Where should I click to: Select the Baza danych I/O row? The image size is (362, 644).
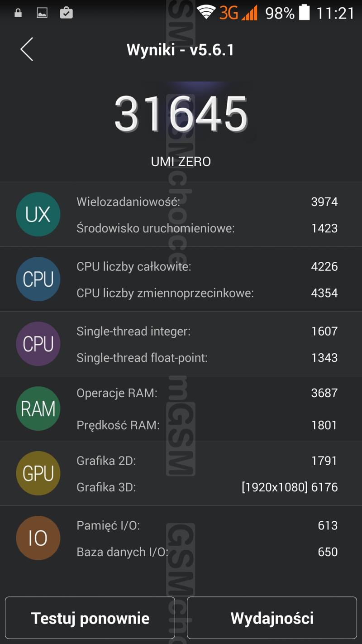tap(207, 552)
